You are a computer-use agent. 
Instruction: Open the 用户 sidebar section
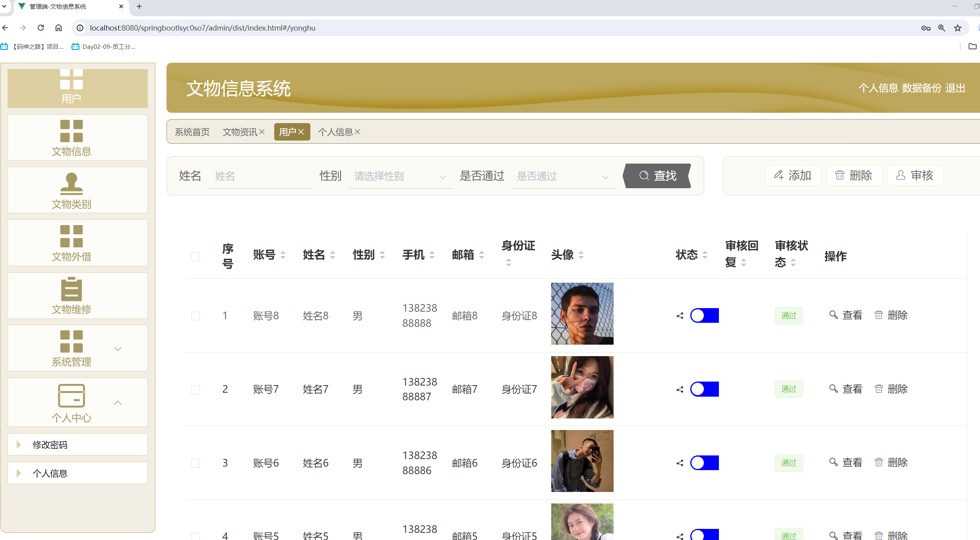77,87
